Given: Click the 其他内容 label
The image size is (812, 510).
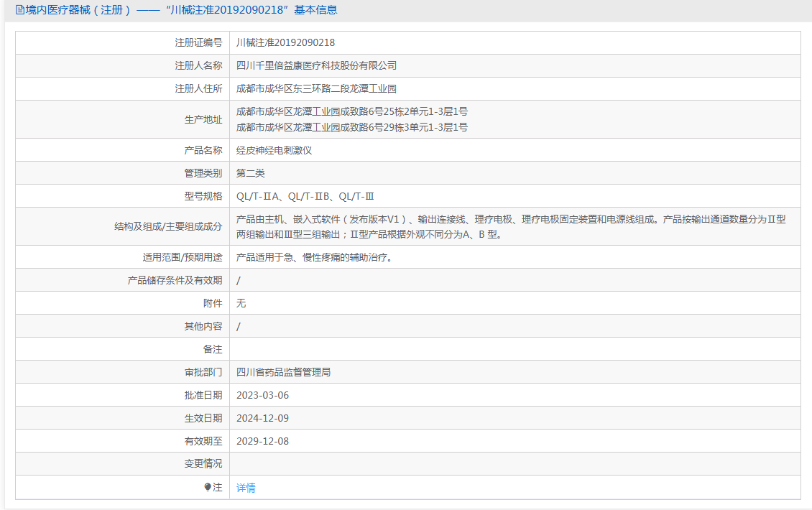Looking at the screenshot, I should (203, 326).
